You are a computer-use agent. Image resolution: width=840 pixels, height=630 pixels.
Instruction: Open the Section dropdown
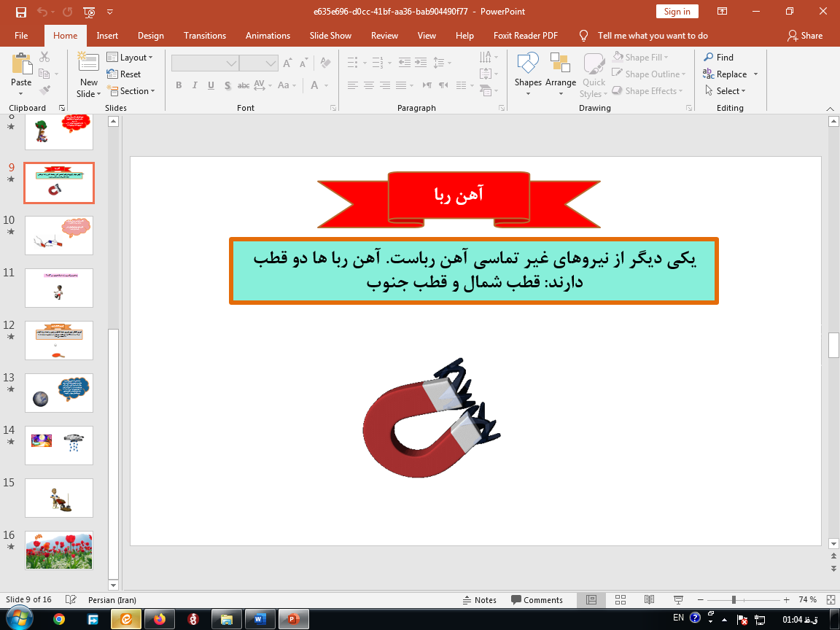(131, 91)
